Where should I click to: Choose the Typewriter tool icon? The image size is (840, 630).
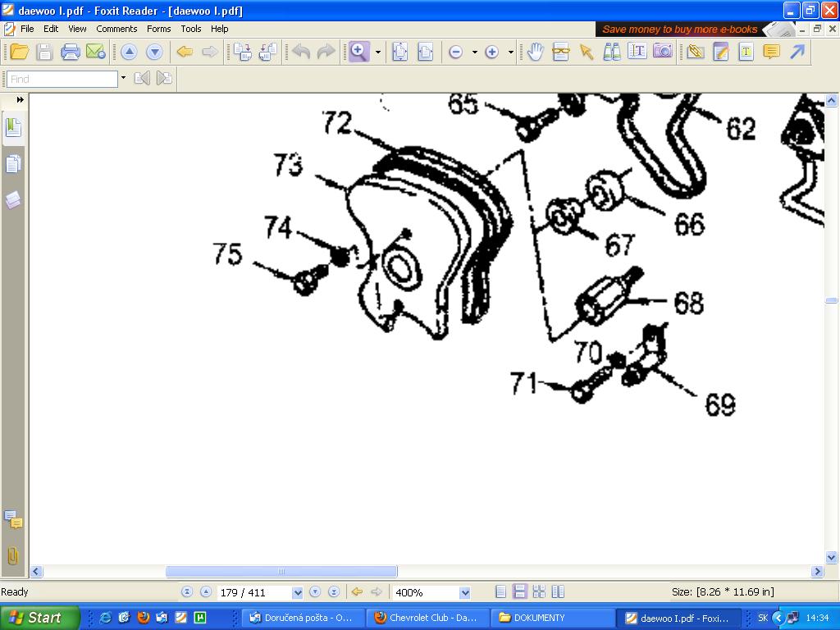(x=746, y=52)
